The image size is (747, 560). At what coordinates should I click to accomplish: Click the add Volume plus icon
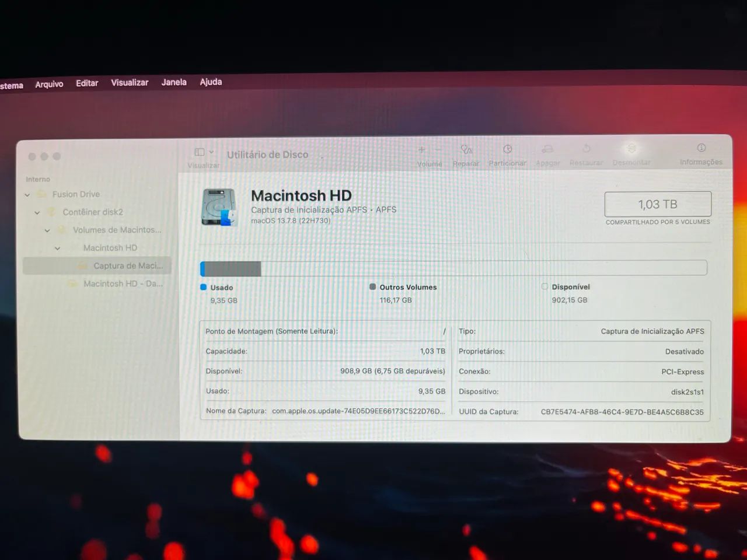(422, 150)
